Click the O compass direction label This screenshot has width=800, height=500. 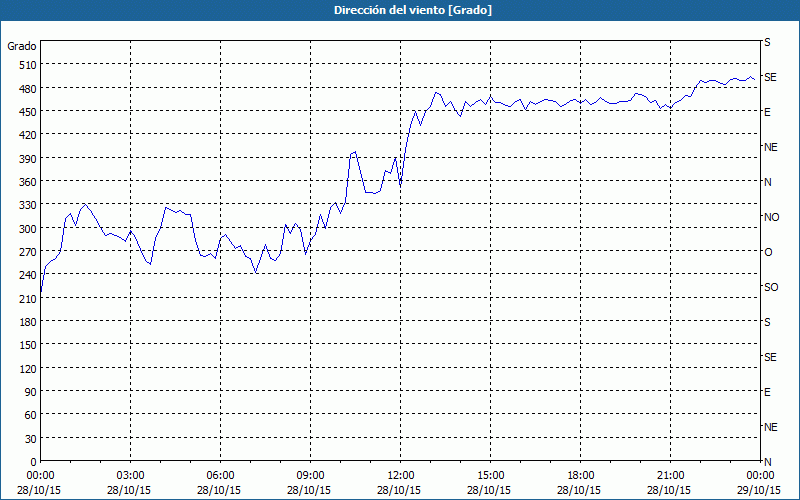[x=768, y=252]
